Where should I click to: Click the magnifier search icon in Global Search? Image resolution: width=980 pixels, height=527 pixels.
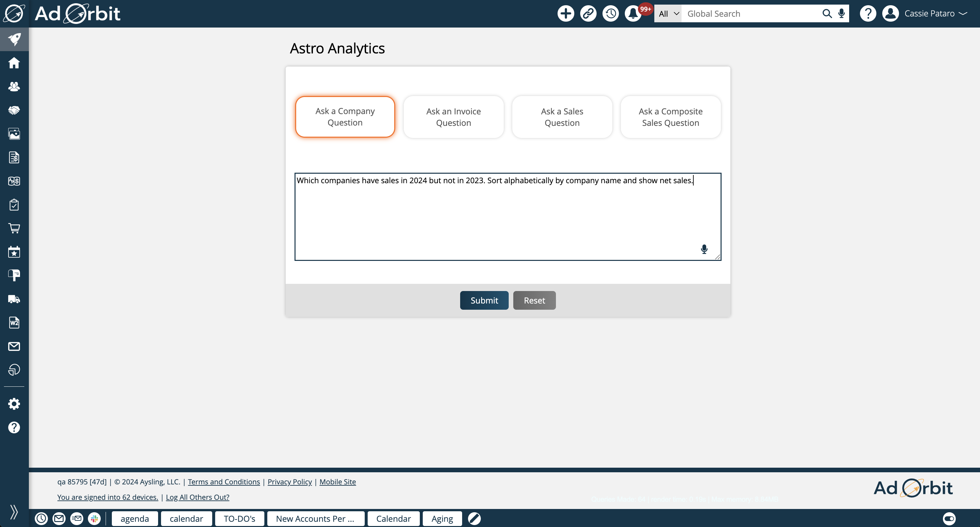pos(827,14)
